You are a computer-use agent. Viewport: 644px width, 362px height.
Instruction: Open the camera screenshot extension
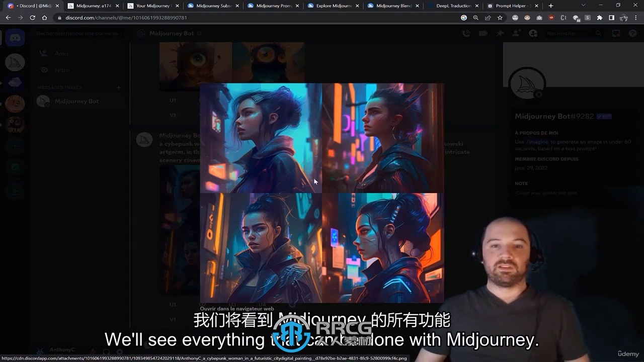pos(539,18)
